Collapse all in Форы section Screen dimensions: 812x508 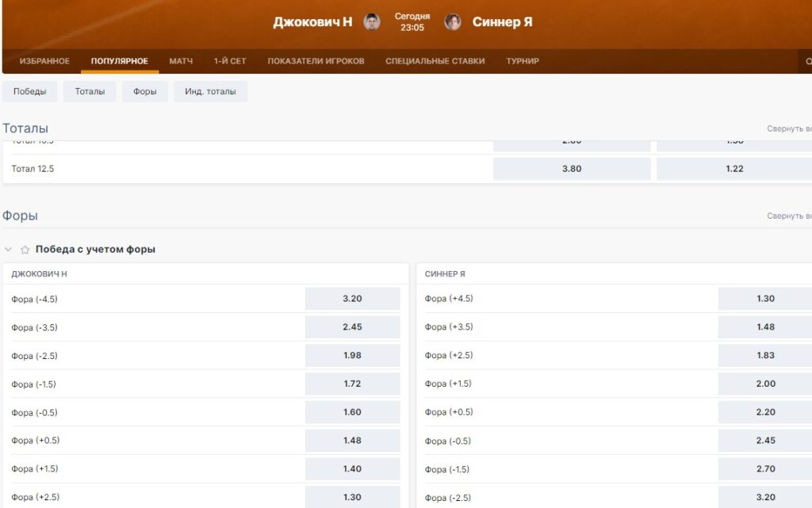(x=789, y=216)
